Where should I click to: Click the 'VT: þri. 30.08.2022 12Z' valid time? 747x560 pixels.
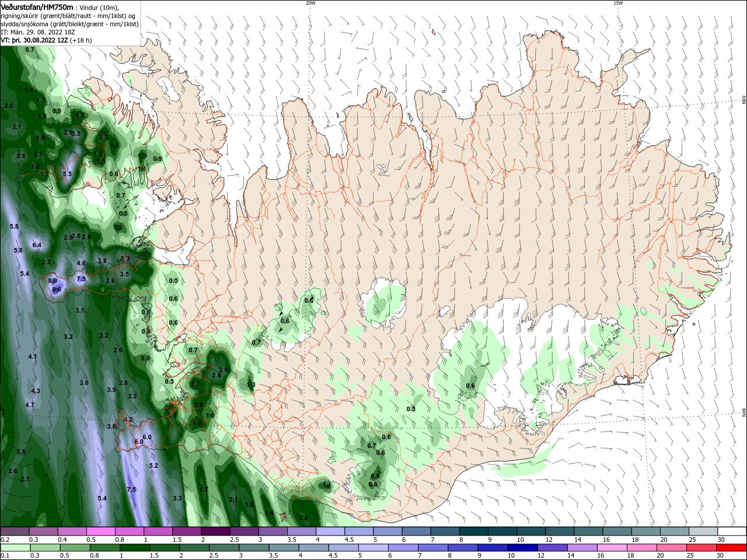click(x=35, y=41)
